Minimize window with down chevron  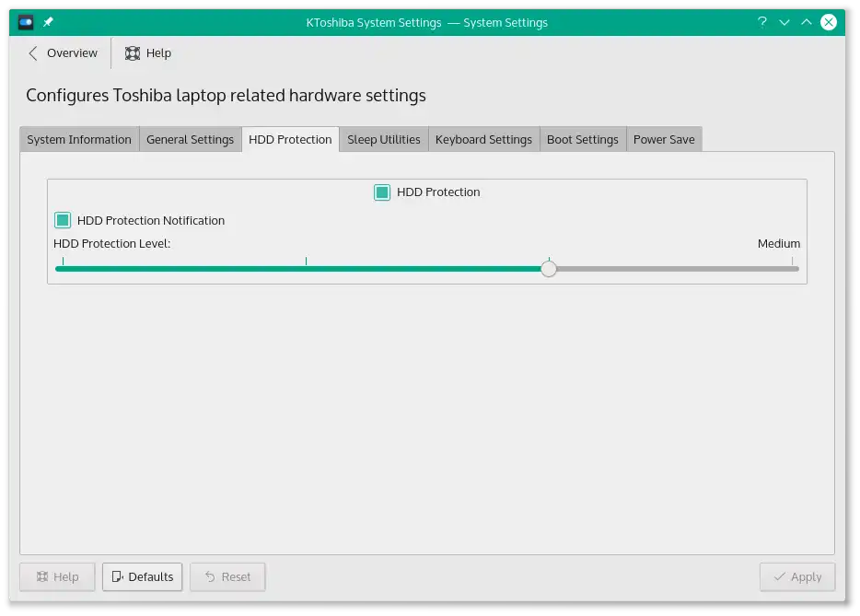[x=784, y=22]
